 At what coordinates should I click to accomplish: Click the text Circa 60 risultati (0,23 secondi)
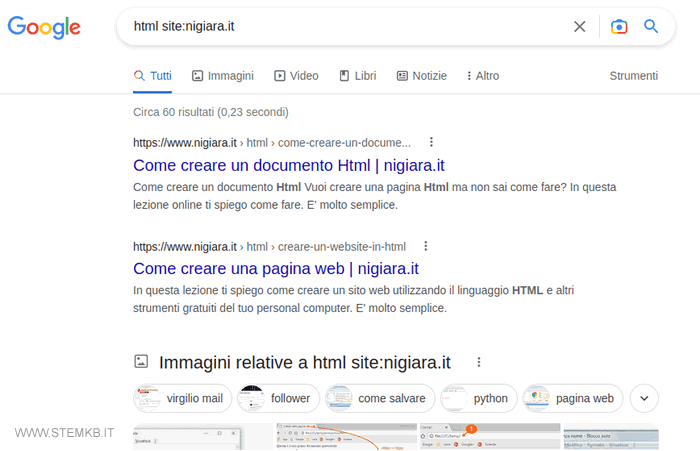pyautogui.click(x=211, y=112)
